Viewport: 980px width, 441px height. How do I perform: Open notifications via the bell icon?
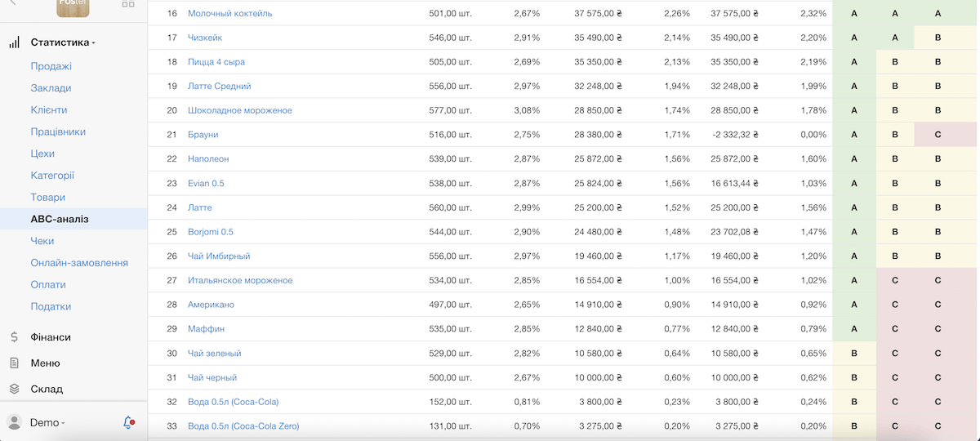128,422
